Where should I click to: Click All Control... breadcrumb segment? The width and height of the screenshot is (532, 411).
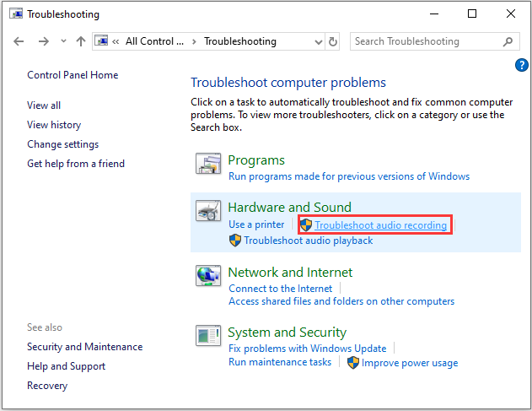(154, 41)
